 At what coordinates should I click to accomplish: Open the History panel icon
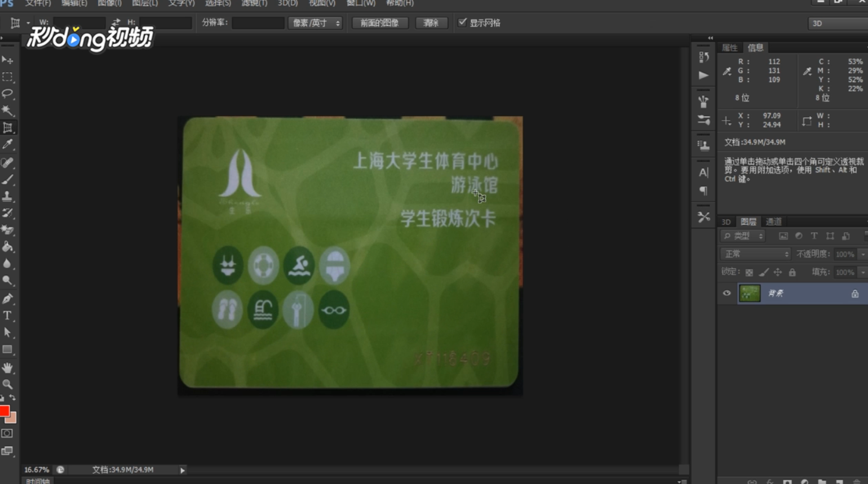pyautogui.click(x=703, y=57)
